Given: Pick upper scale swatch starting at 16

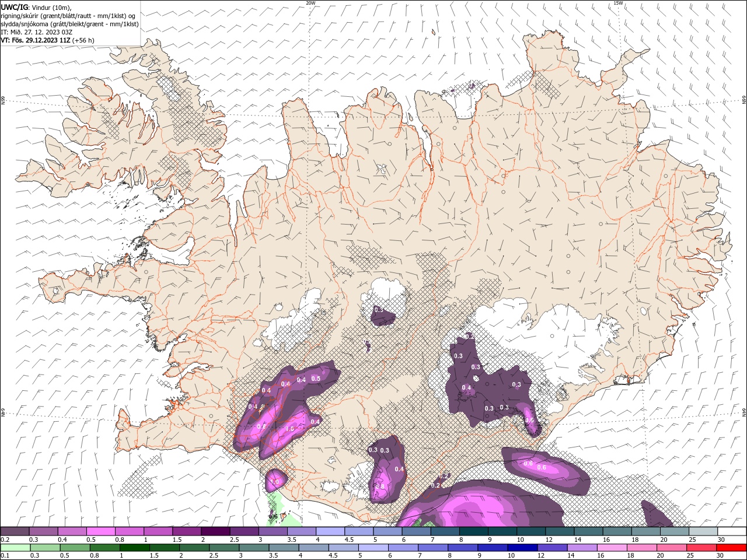Looking at the screenshot, I should click(x=616, y=531).
